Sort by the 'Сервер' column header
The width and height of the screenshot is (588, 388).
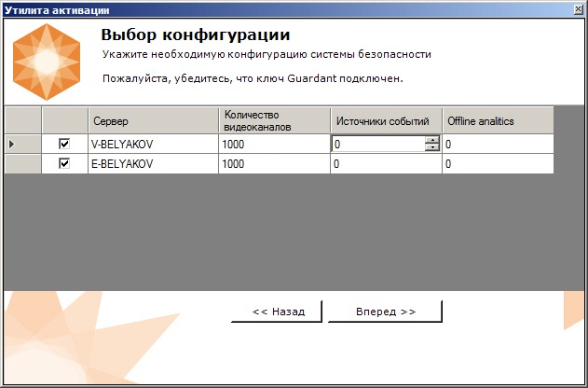coord(154,120)
